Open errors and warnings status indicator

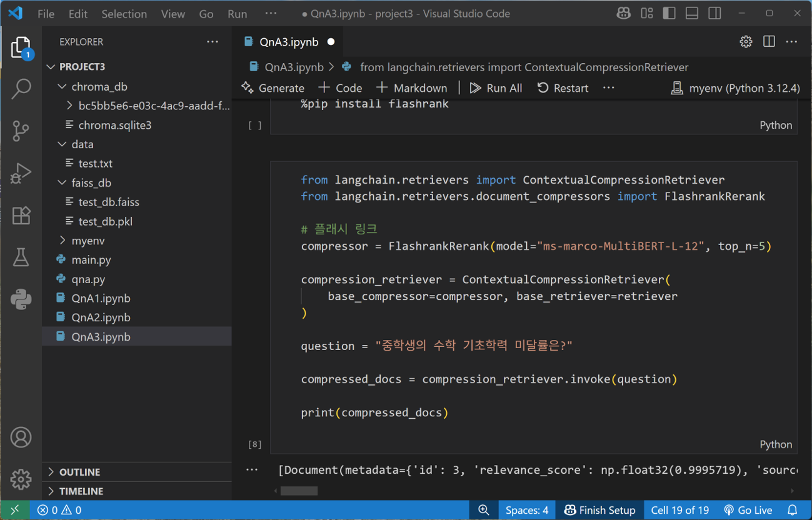click(x=59, y=510)
